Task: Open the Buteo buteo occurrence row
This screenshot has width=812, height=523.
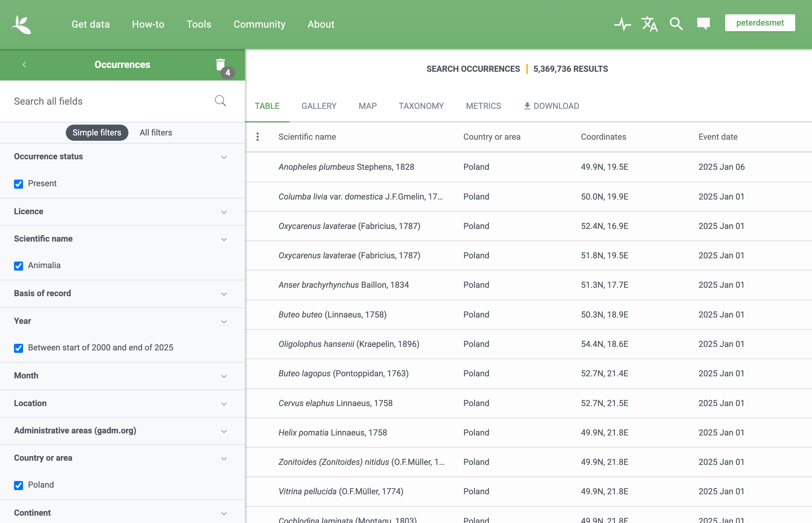Action: 528,315
